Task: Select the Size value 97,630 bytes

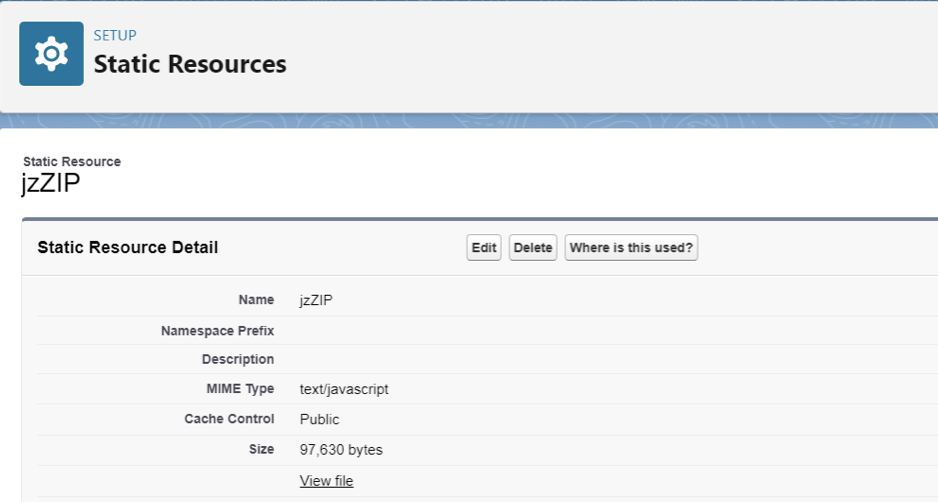Action: click(341, 450)
